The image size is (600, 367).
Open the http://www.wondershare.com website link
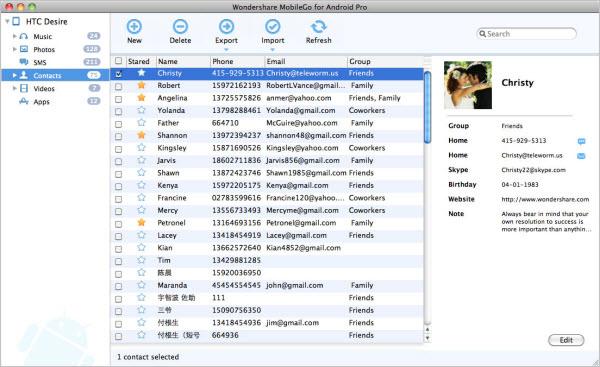click(x=545, y=199)
